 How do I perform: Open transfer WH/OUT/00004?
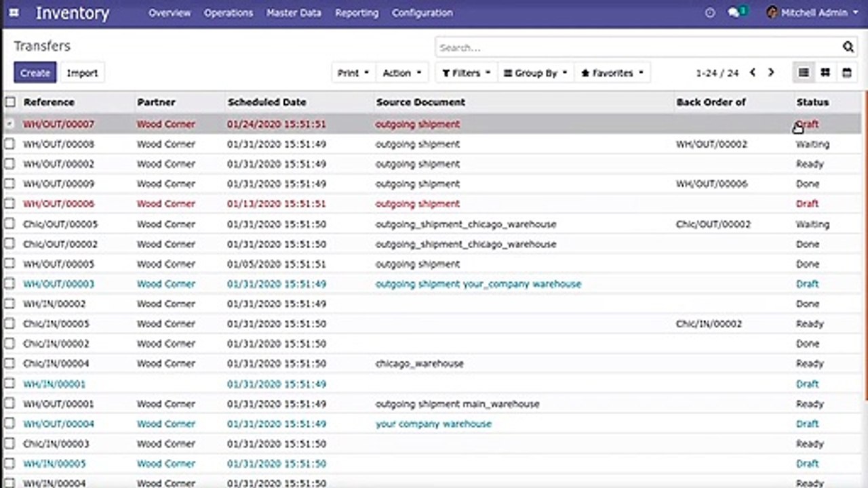(58, 424)
